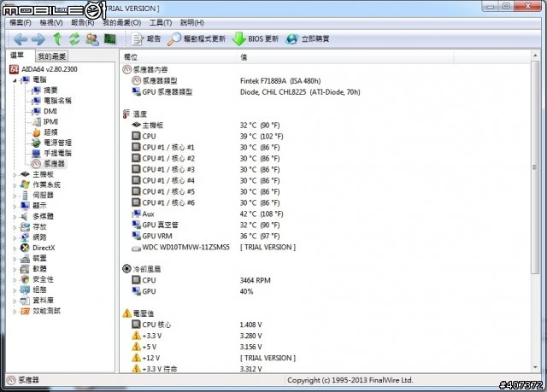
Task: Open the 檢視(V) menu
Action: [x=51, y=23]
